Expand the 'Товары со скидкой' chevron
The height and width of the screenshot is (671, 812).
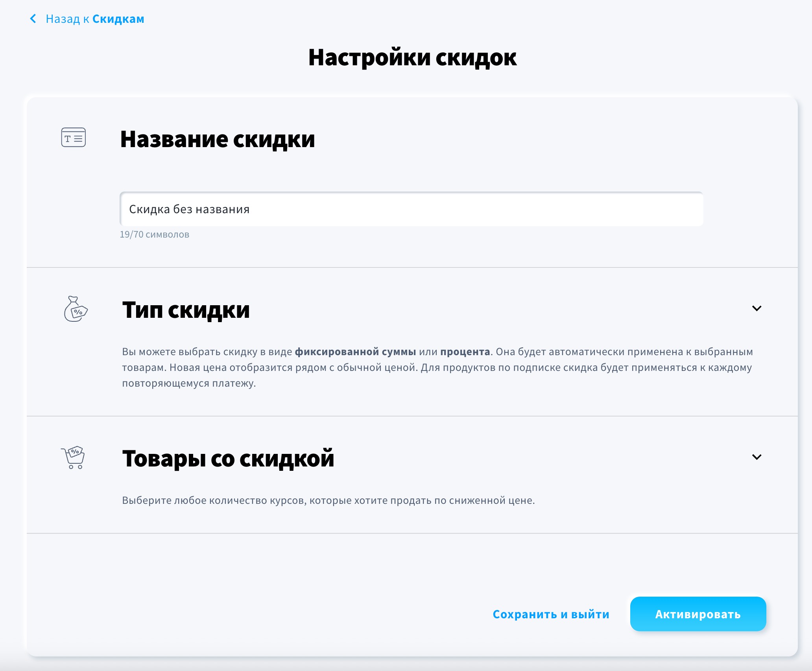coord(757,457)
